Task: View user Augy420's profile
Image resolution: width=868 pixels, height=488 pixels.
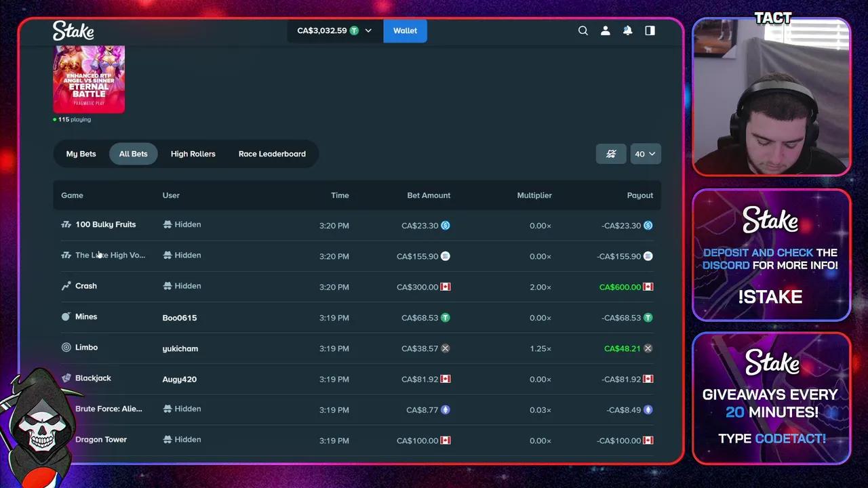Action: point(180,380)
